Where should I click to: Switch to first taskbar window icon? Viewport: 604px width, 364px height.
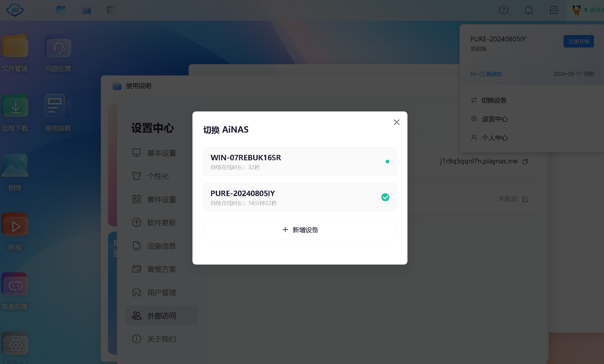(x=61, y=10)
